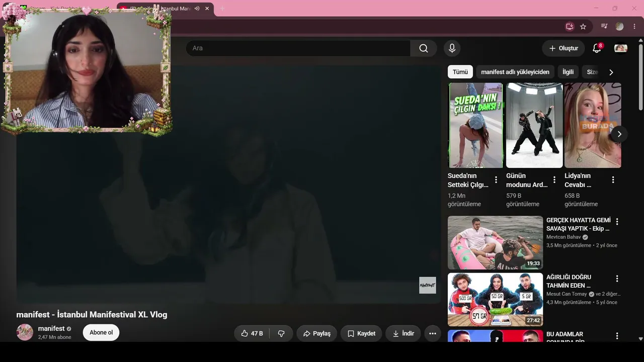
Task: Save the video with Kaydet
Action: pyautogui.click(x=361, y=333)
